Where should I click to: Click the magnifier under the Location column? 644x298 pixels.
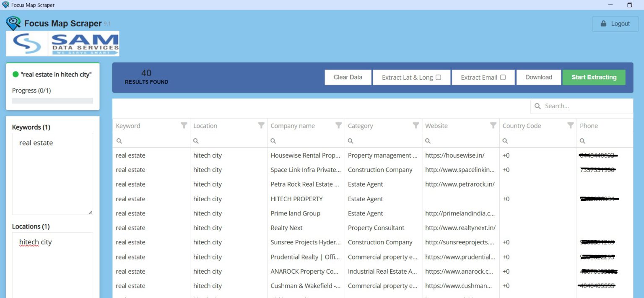coord(196,141)
